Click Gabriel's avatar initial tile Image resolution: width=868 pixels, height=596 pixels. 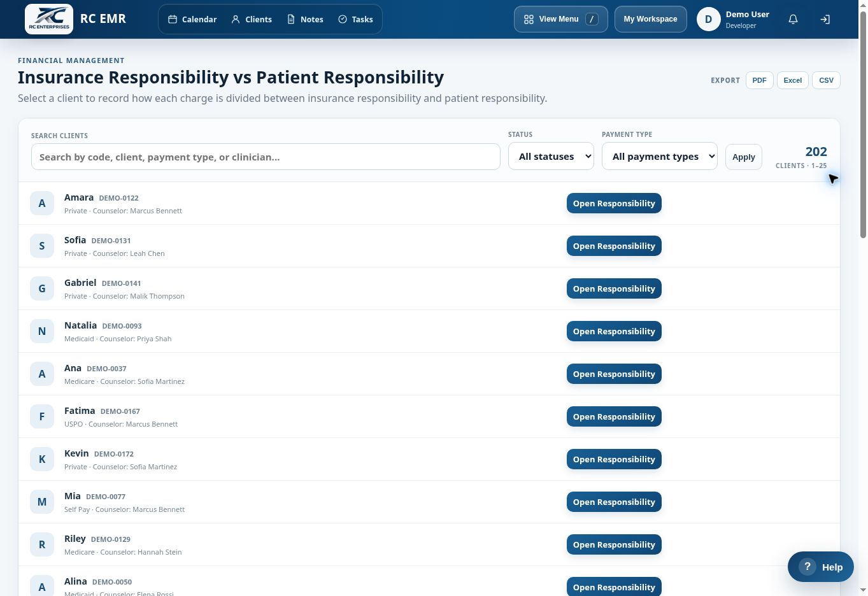coord(42,288)
